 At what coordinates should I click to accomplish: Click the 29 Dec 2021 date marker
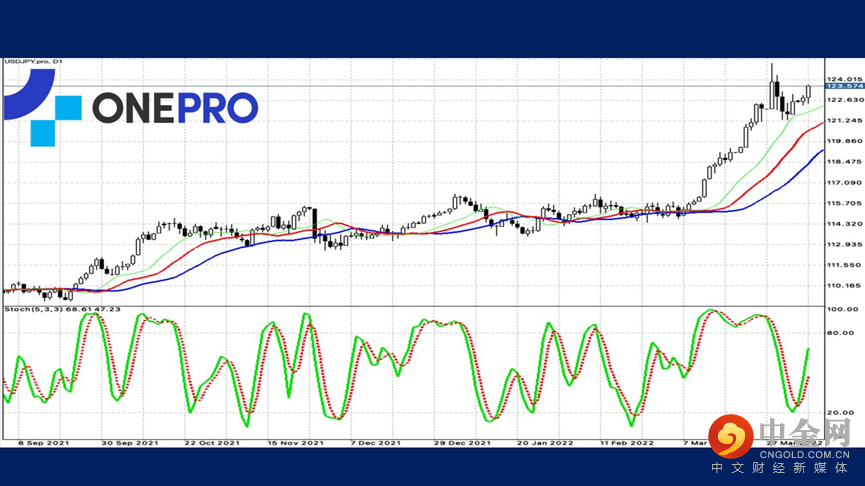pos(463,441)
